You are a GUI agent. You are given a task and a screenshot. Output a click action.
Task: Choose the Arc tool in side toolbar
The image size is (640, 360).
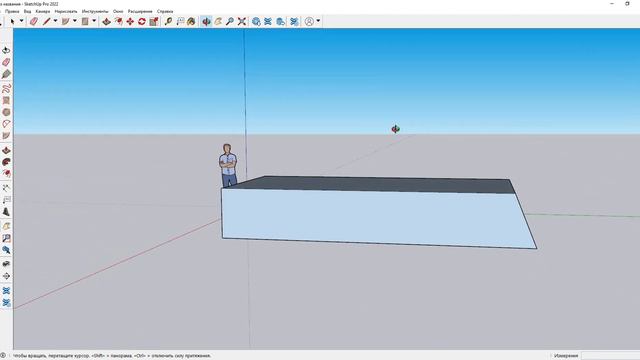coord(6,124)
